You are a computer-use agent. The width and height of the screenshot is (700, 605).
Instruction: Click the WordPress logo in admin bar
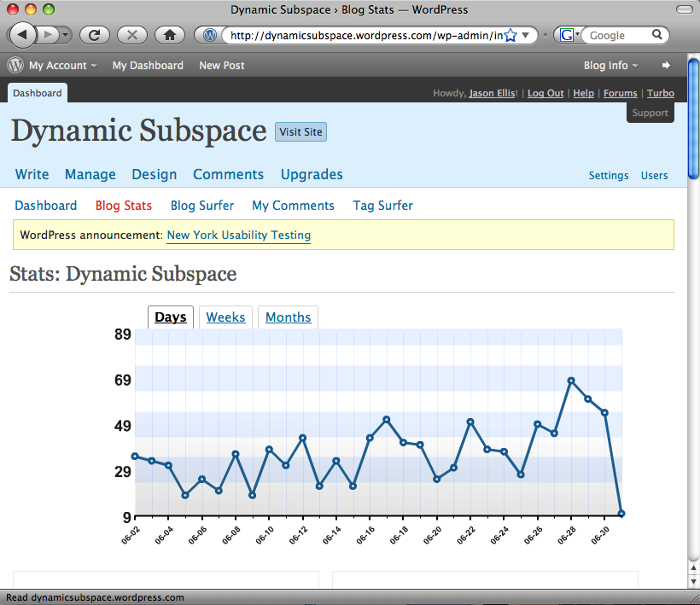tap(15, 65)
